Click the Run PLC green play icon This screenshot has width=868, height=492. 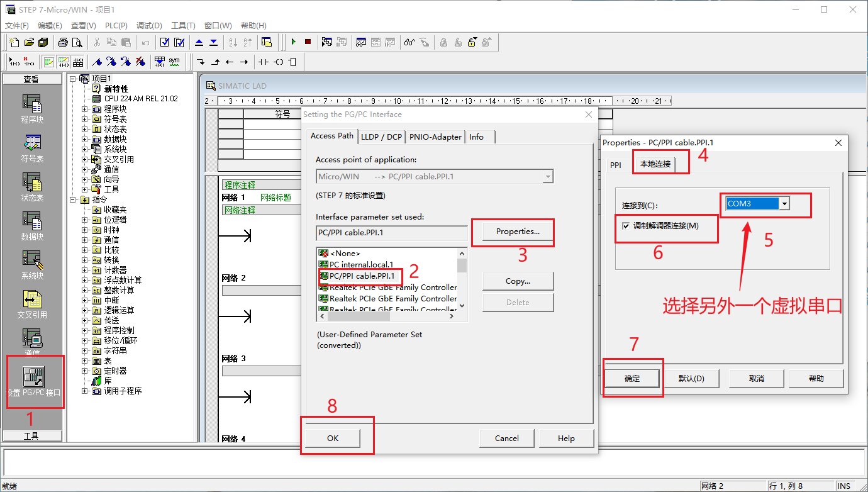click(293, 42)
